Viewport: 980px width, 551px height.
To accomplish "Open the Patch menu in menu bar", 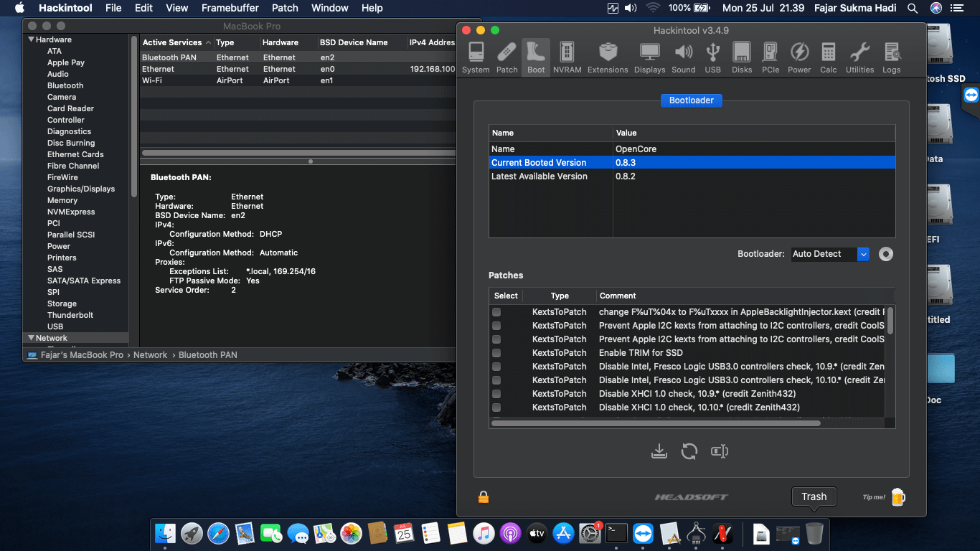I will [x=285, y=8].
